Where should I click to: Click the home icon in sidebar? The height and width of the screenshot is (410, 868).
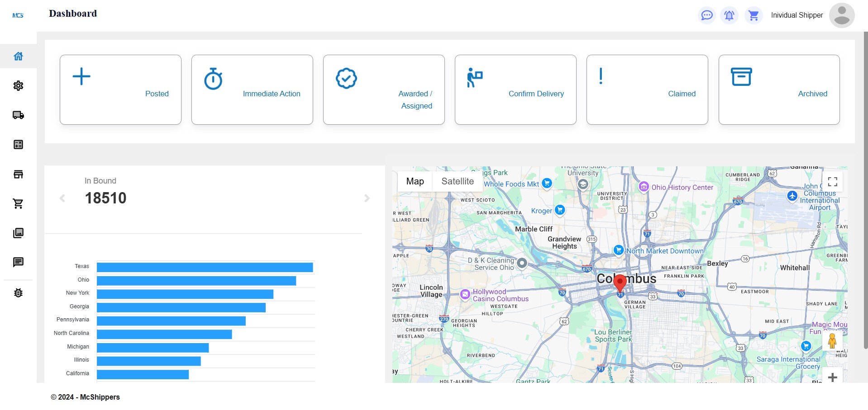(18, 56)
